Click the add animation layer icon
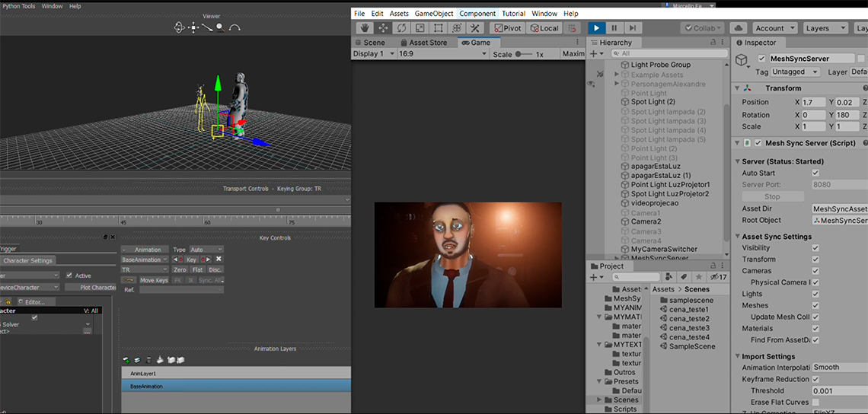The image size is (868, 414). 126,359
